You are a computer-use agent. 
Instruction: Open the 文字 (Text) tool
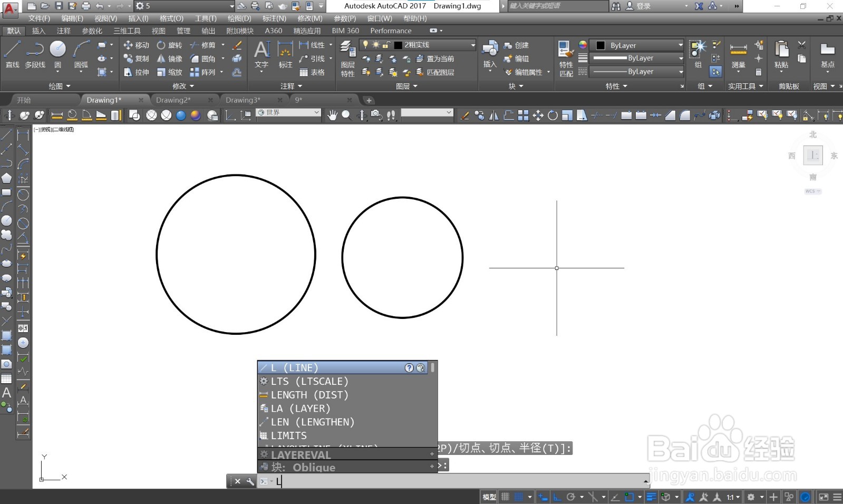261,54
